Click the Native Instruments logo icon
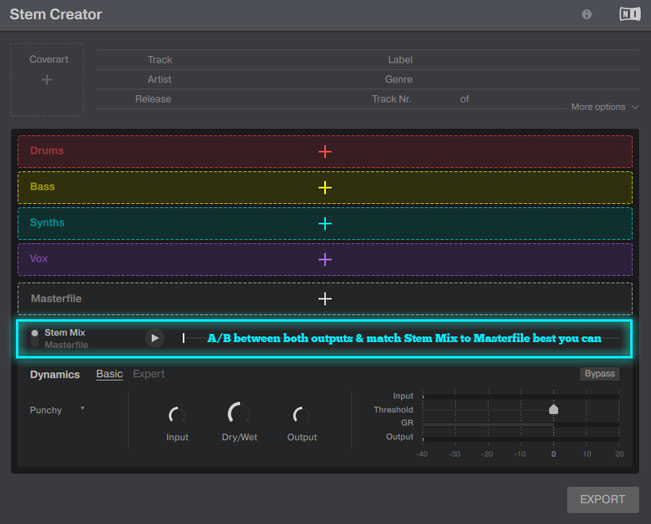This screenshot has width=651, height=524. point(629,14)
